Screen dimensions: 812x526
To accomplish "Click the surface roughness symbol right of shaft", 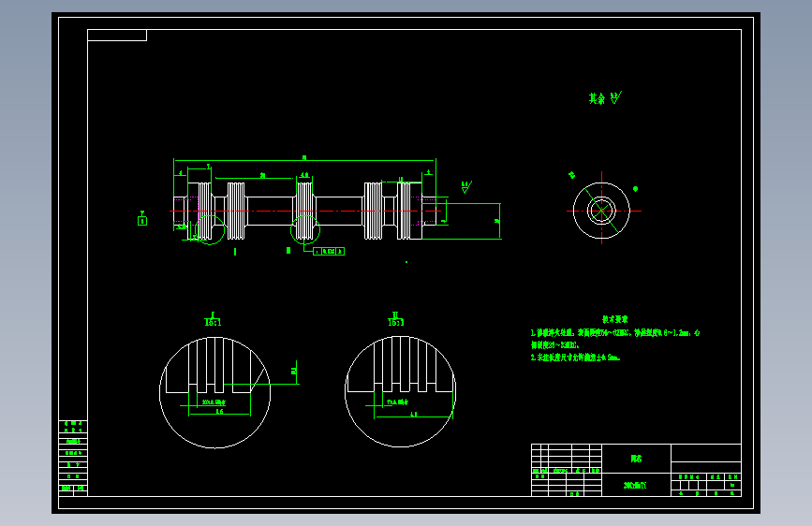I will pyautogui.click(x=466, y=187).
